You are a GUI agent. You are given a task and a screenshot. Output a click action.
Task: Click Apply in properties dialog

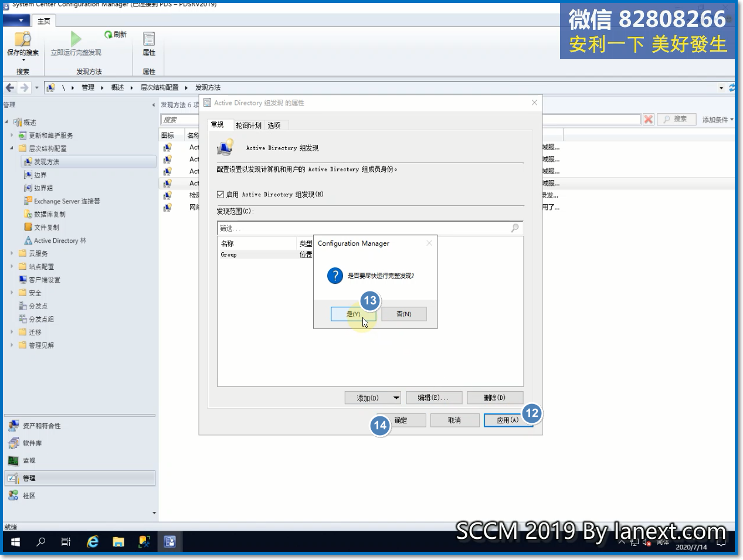pos(508,420)
